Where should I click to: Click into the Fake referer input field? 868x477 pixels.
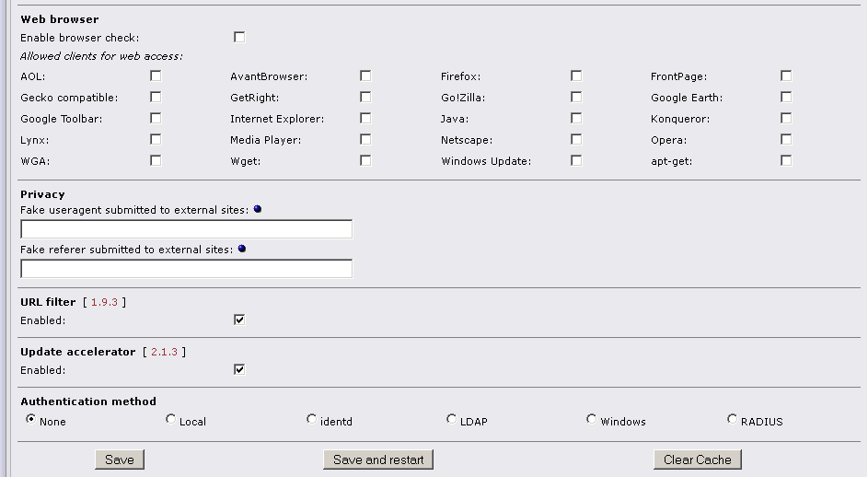[186, 269]
